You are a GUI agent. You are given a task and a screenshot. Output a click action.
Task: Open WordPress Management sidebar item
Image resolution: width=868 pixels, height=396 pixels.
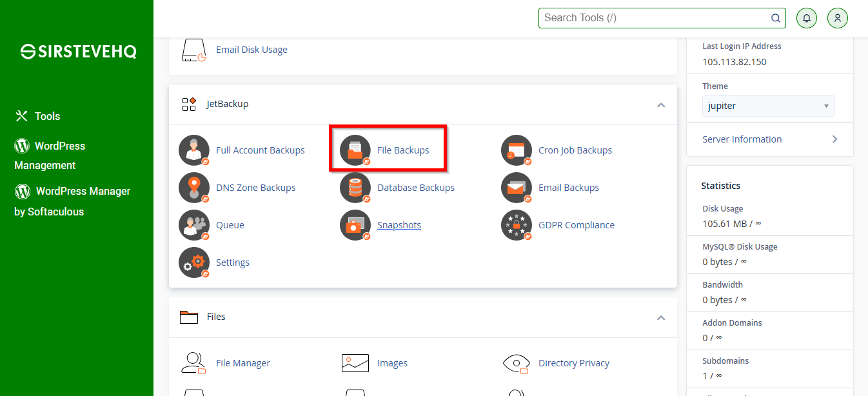point(50,155)
